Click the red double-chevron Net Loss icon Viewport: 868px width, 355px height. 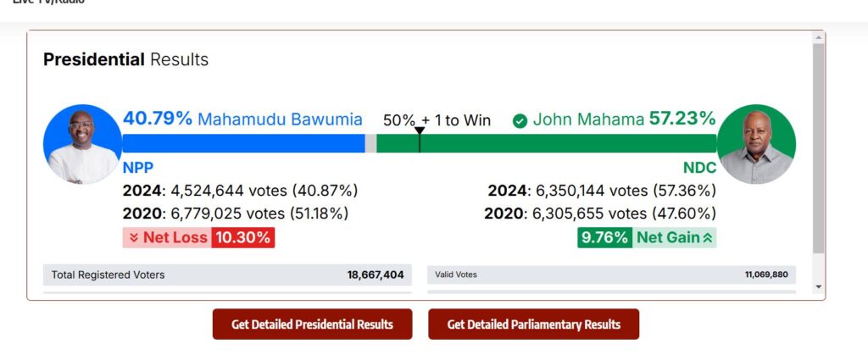(x=134, y=238)
